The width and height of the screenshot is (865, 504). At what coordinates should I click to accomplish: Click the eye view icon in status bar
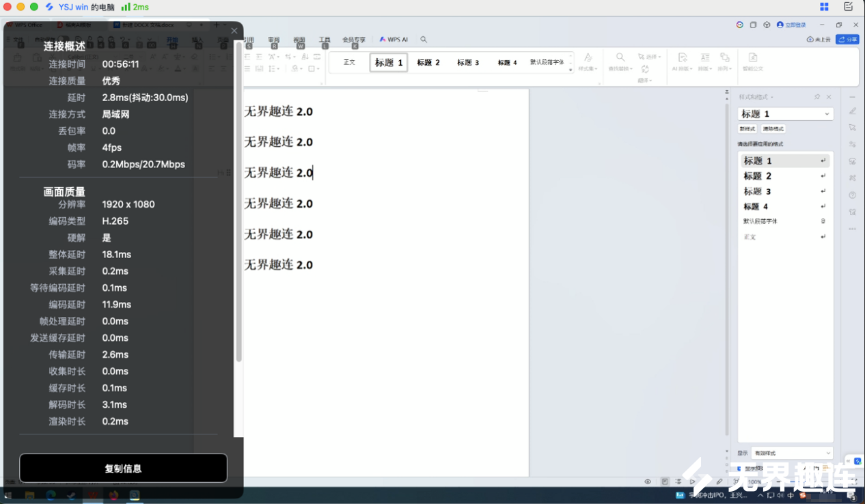648,481
